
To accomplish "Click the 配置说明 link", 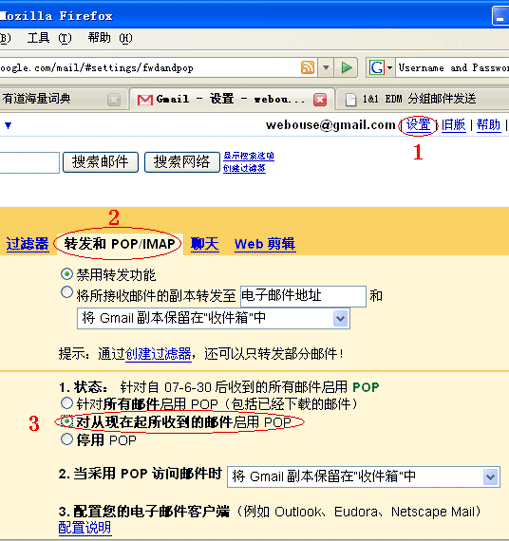I will [x=85, y=527].
